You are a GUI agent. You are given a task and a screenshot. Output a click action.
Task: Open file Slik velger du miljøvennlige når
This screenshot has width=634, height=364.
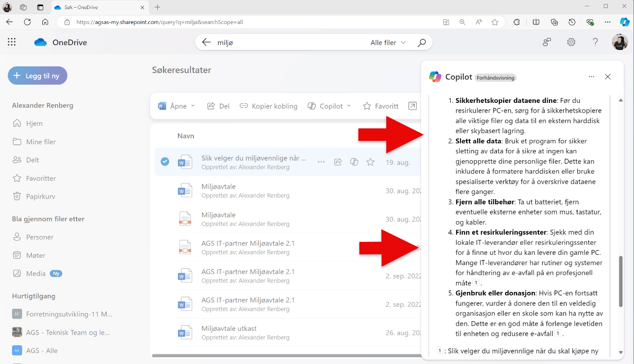coord(254,158)
